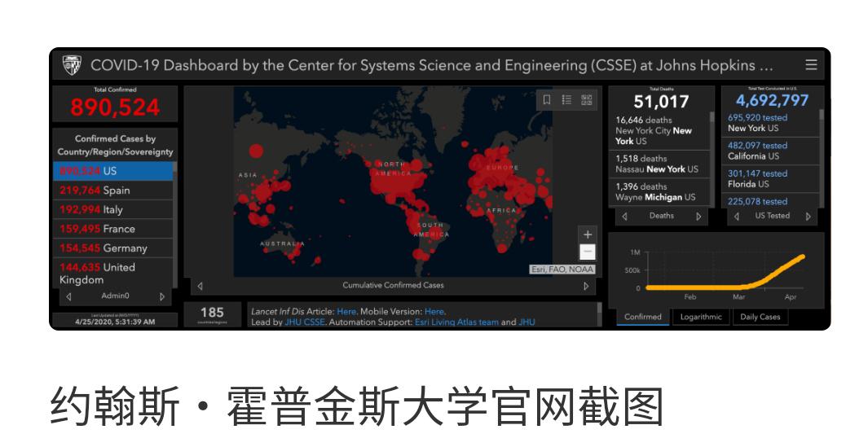
Task: Select the 225,078 tested entry
Action: point(771,201)
